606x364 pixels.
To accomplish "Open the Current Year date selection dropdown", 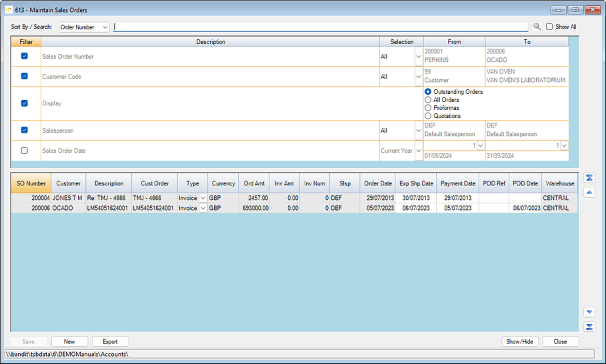I will click(418, 151).
